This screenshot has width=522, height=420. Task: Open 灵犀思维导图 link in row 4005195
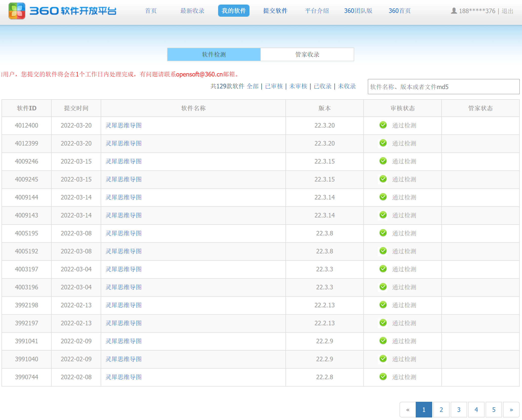[x=123, y=233]
